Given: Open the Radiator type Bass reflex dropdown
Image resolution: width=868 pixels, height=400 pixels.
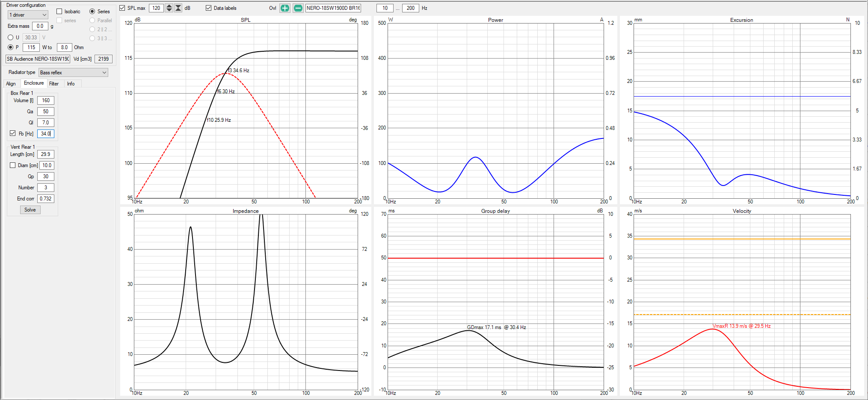Looking at the screenshot, I should (73, 73).
